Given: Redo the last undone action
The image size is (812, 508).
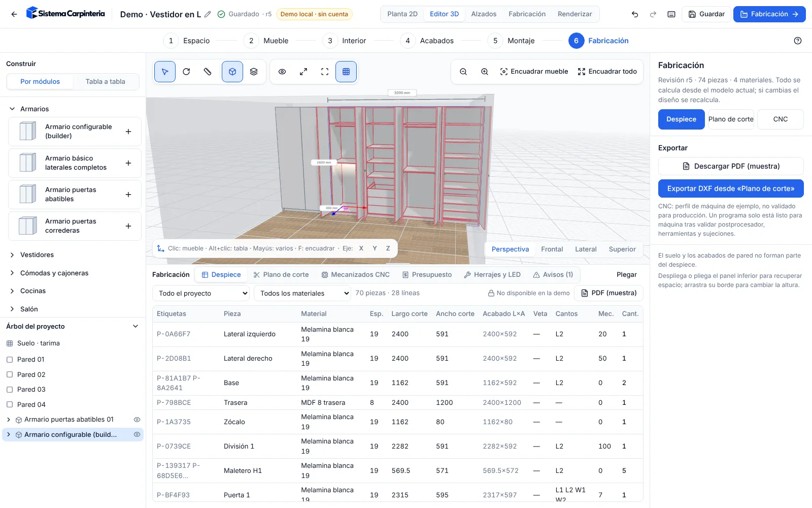Looking at the screenshot, I should (653, 14).
